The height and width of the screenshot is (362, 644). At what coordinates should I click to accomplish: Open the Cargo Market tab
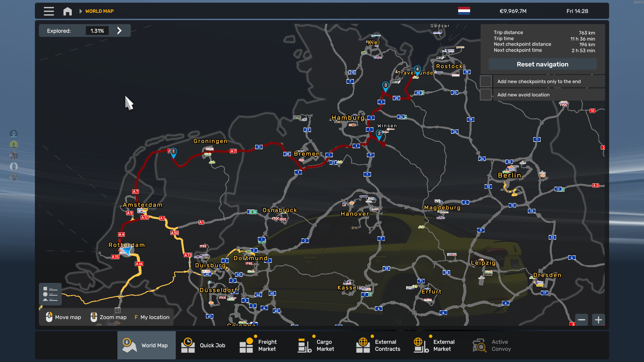pos(321,345)
